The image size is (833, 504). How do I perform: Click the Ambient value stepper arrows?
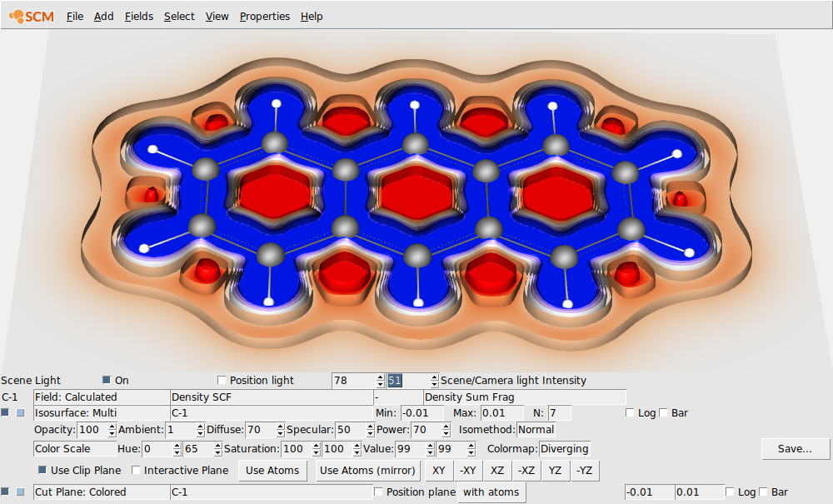200,430
